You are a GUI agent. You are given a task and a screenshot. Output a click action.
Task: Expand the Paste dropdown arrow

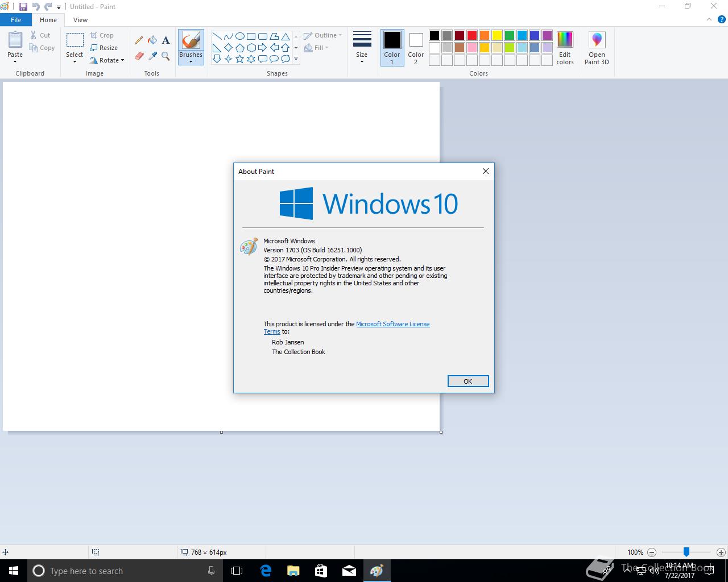15,61
